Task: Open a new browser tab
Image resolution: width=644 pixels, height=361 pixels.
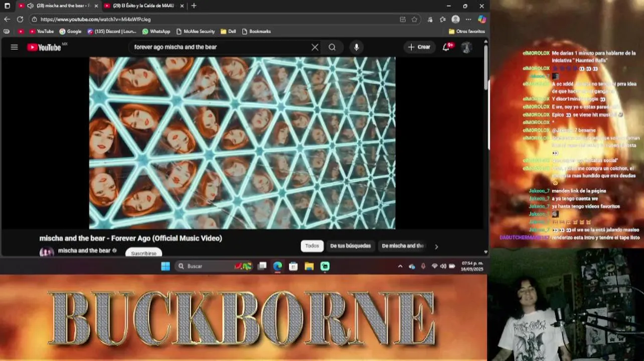Action: pos(194,6)
